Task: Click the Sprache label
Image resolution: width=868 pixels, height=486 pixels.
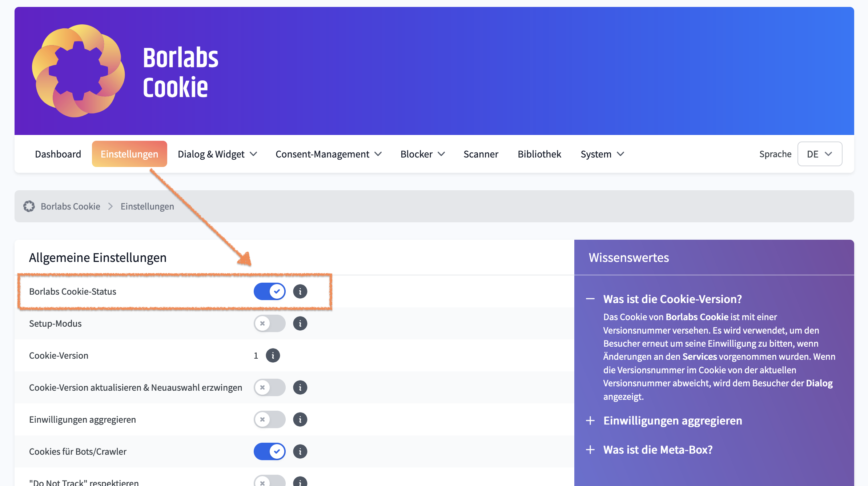Action: pyautogui.click(x=775, y=154)
